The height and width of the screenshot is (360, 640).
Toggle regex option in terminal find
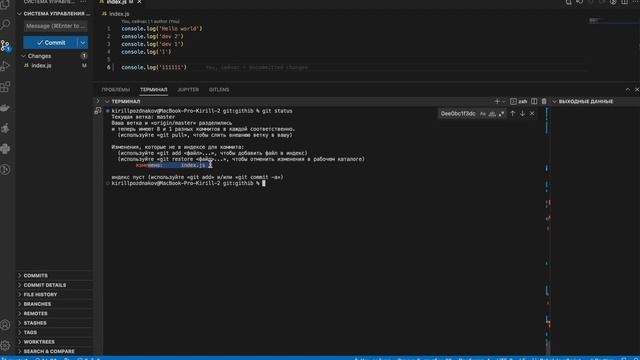[501, 114]
